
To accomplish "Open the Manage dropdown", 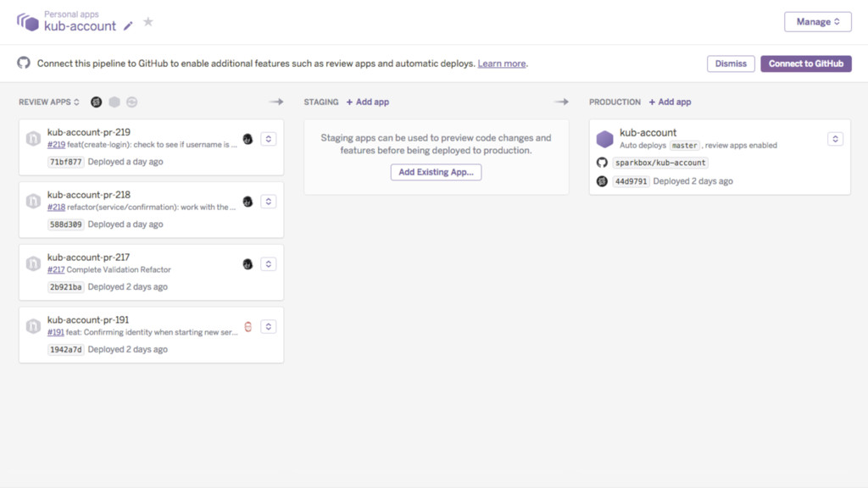I will pyautogui.click(x=817, y=22).
